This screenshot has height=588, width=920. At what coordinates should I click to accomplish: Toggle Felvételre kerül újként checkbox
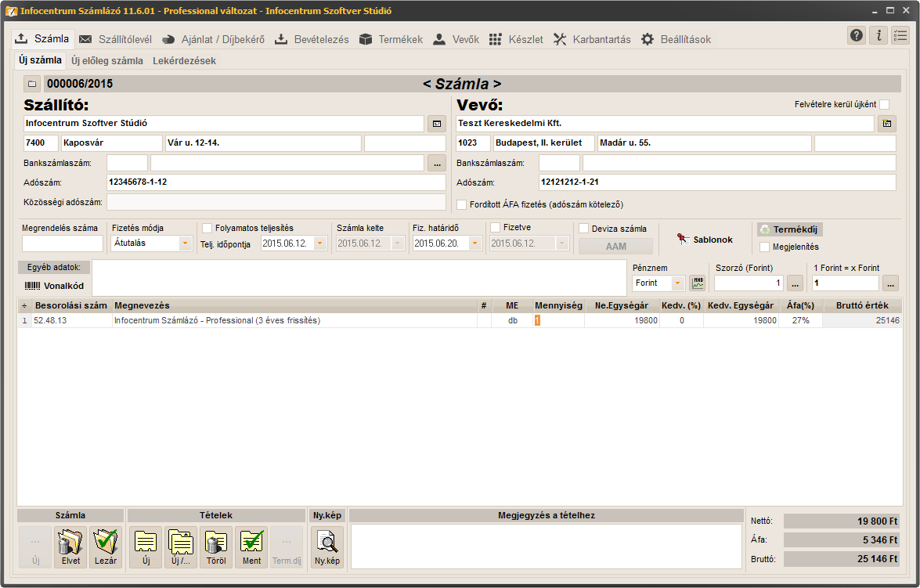[x=884, y=104]
